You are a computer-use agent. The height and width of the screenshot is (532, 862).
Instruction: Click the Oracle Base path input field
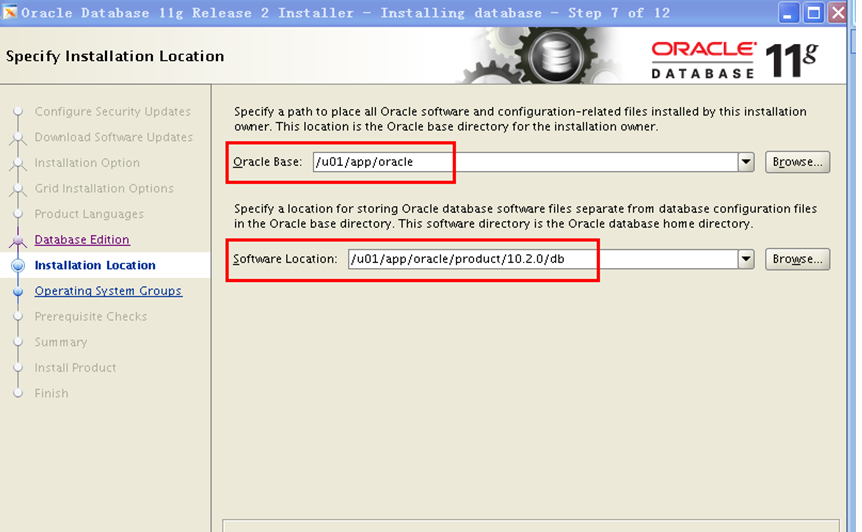pyautogui.click(x=526, y=162)
